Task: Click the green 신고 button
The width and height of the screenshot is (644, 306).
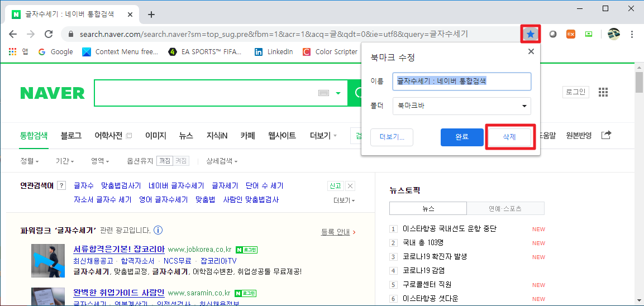Action: [335, 185]
